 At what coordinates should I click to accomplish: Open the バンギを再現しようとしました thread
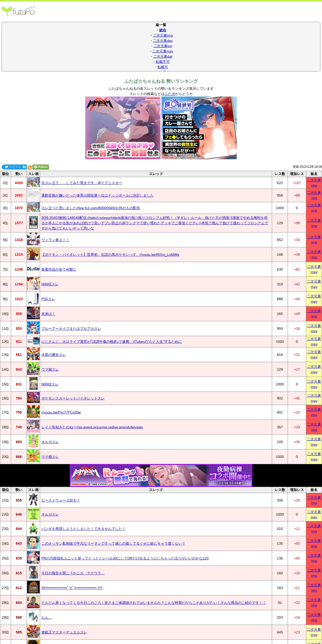coord(84,529)
